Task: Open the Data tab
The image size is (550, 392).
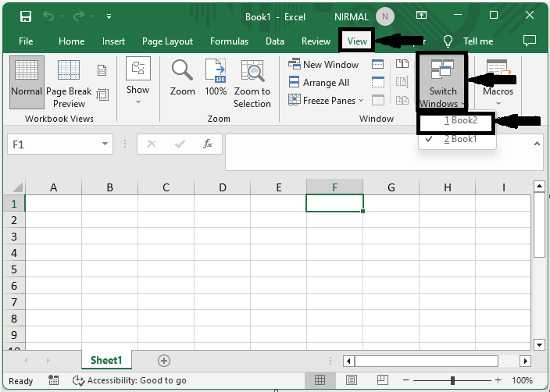Action: coord(275,41)
